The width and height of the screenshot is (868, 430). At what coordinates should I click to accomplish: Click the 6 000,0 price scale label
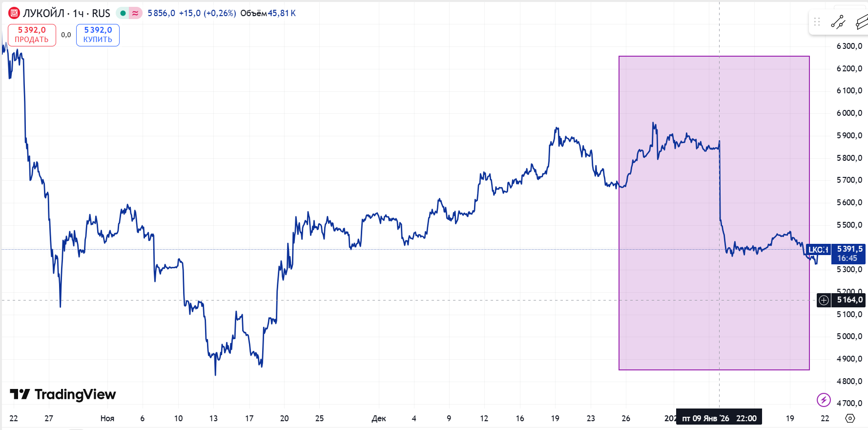[x=849, y=113]
